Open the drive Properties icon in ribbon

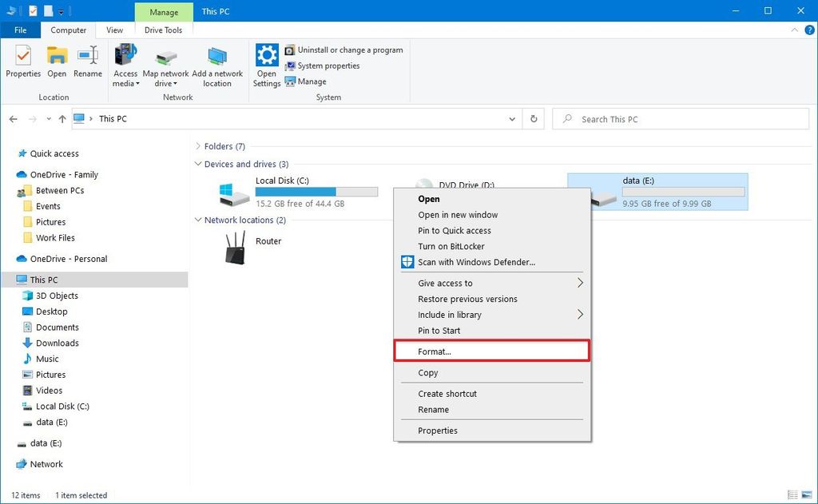pyautogui.click(x=22, y=64)
